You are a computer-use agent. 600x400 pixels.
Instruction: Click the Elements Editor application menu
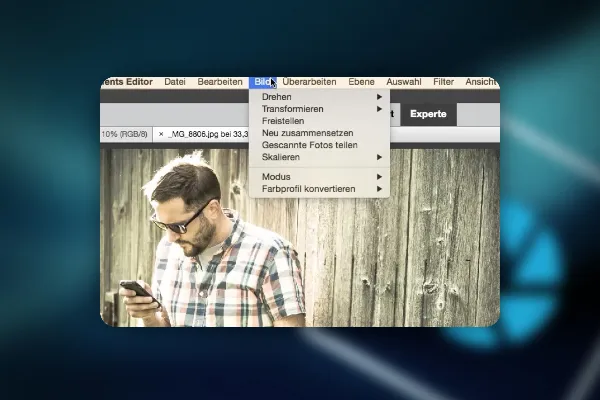tap(127, 82)
